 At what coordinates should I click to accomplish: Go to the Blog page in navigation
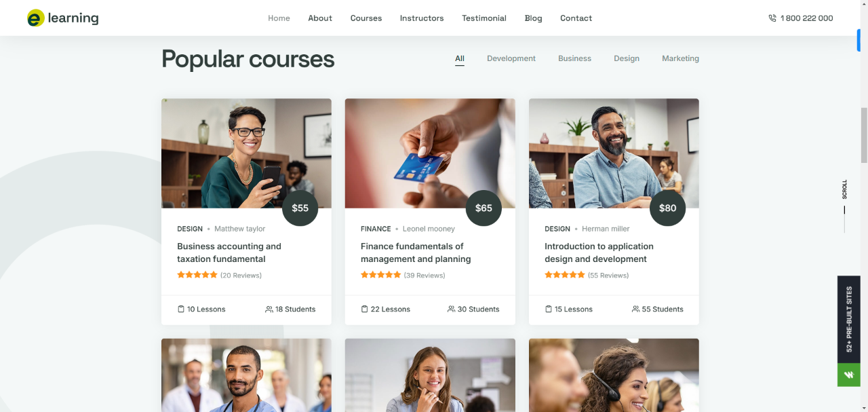tap(534, 18)
